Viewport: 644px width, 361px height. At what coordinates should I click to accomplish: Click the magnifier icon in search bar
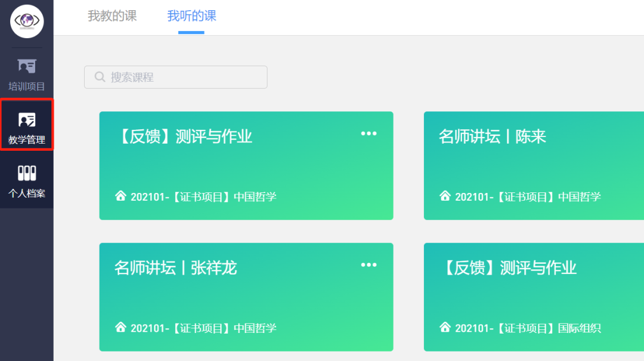pyautogui.click(x=99, y=77)
